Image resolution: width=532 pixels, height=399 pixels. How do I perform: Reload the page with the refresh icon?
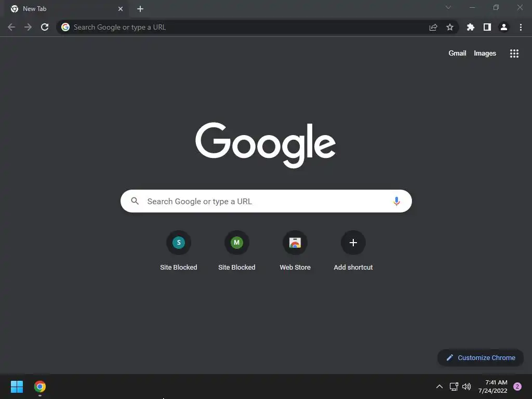click(45, 27)
